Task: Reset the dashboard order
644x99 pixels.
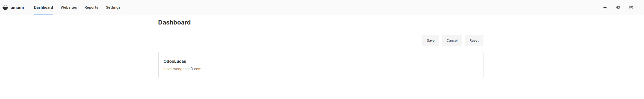Action: pos(474,40)
